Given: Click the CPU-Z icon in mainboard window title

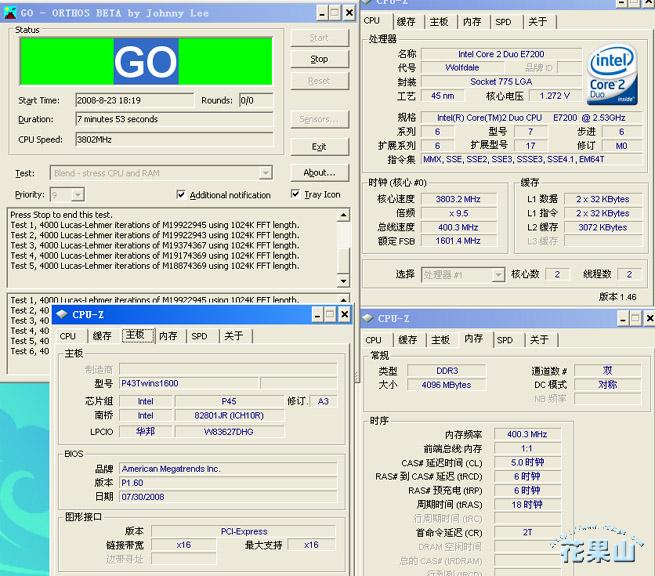Looking at the screenshot, I should [x=62, y=314].
